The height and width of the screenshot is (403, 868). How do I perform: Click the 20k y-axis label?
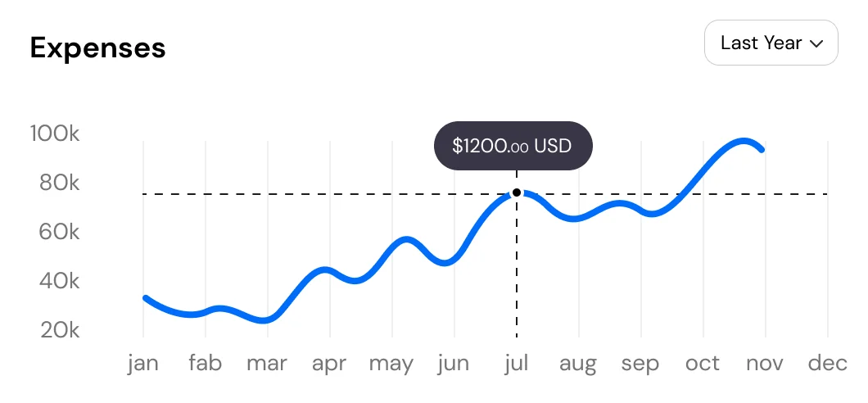(x=59, y=330)
